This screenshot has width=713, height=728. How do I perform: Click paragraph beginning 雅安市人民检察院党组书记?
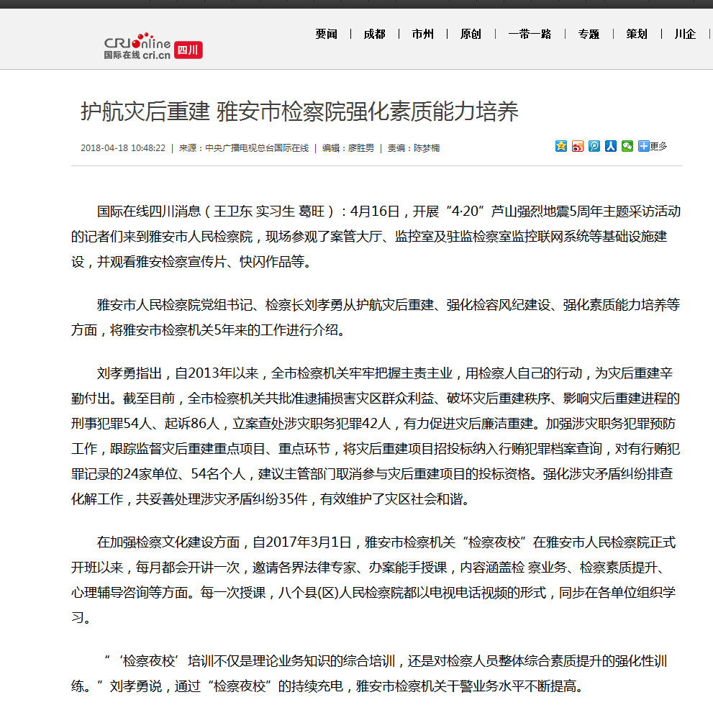tap(376, 317)
